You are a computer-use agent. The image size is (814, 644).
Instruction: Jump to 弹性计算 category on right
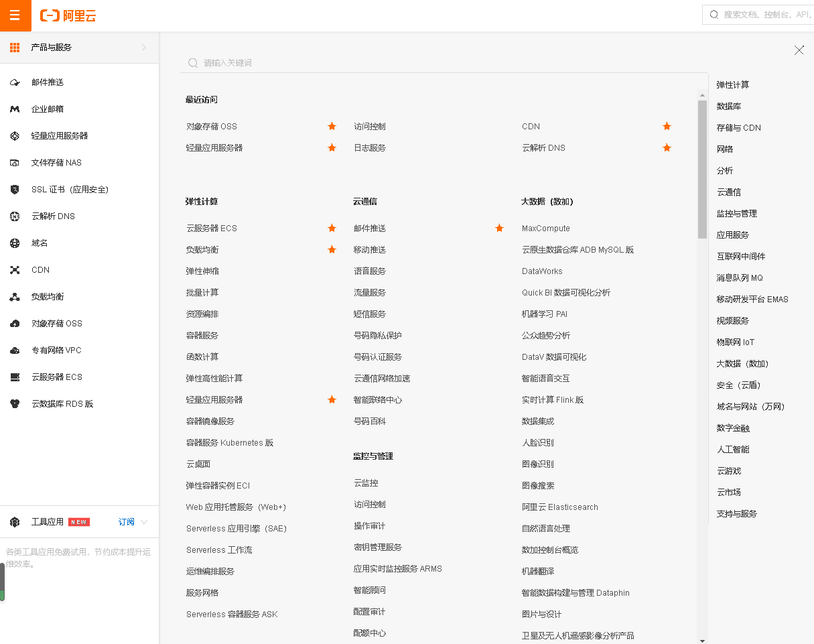[733, 85]
